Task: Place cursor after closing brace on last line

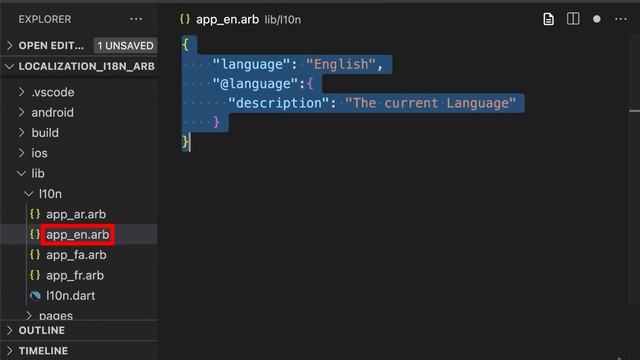Action: (190, 142)
